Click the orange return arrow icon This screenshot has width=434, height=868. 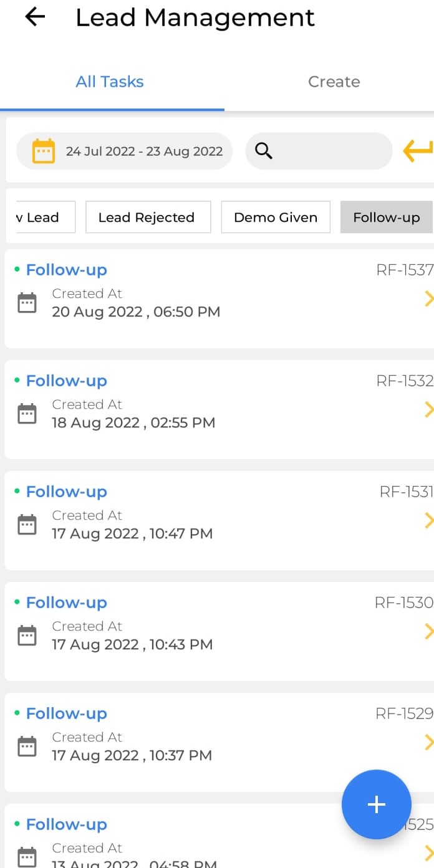click(418, 151)
